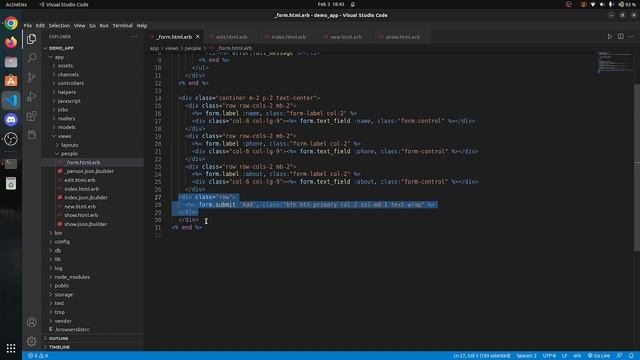The image size is (640, 360).
Task: Open Discord from the dock
Action: [x=11, y=120]
